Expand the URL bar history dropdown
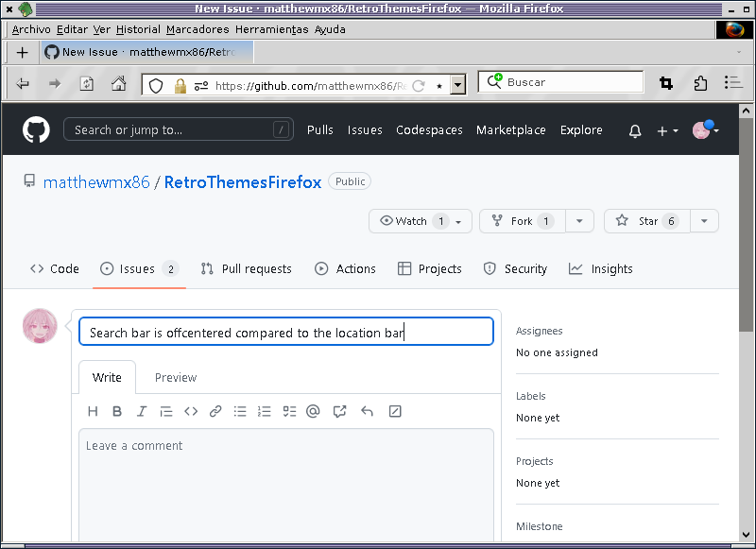The image size is (756, 549). click(458, 86)
